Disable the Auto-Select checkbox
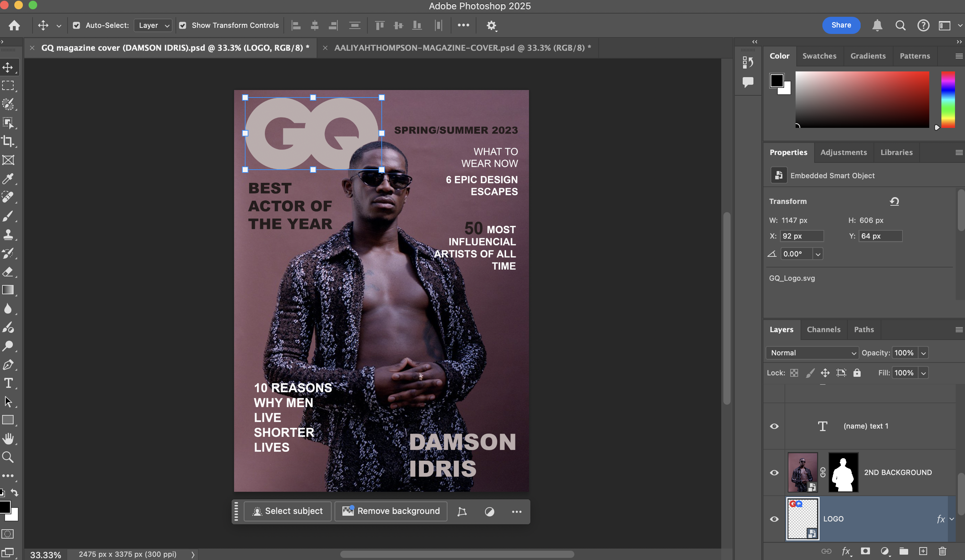The image size is (965, 560). [x=76, y=25]
